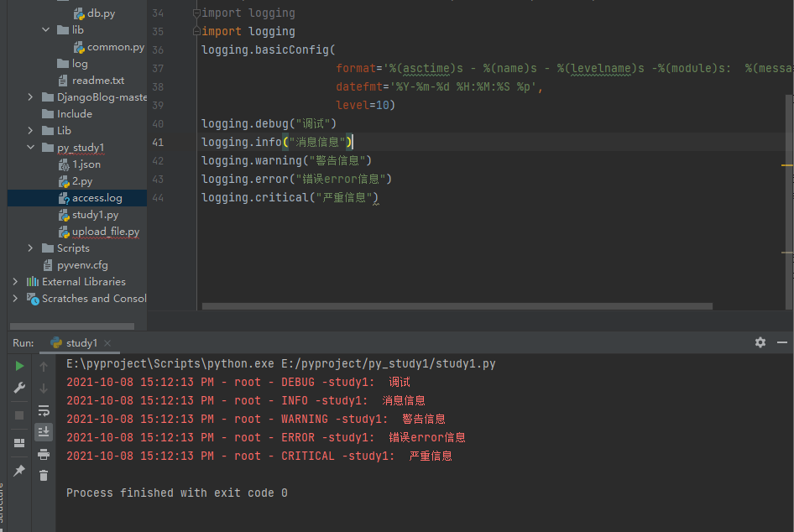Image resolution: width=794 pixels, height=532 pixels.
Task: Place cursor on the logging.critical line
Action: click(x=290, y=198)
